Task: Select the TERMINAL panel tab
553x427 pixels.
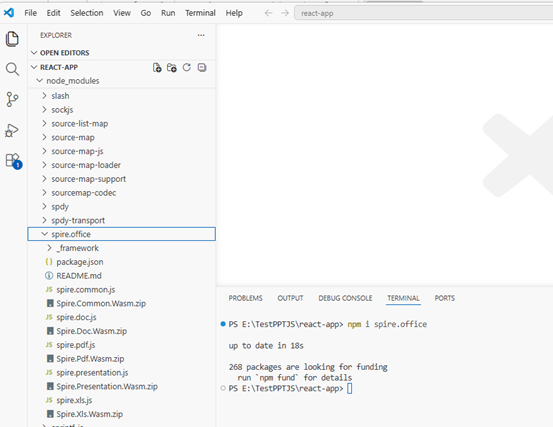Action: pyautogui.click(x=403, y=298)
